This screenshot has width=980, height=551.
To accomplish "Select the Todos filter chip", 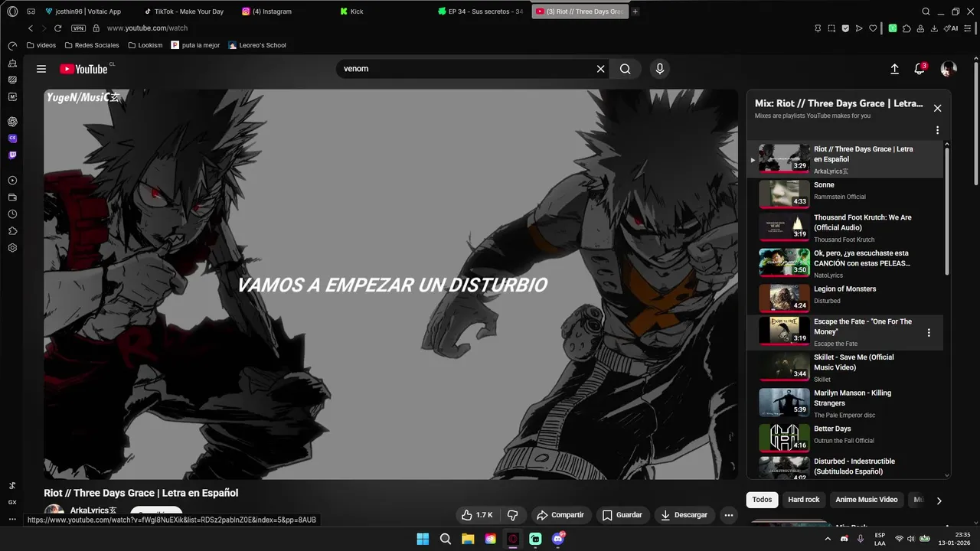I will coord(762,500).
